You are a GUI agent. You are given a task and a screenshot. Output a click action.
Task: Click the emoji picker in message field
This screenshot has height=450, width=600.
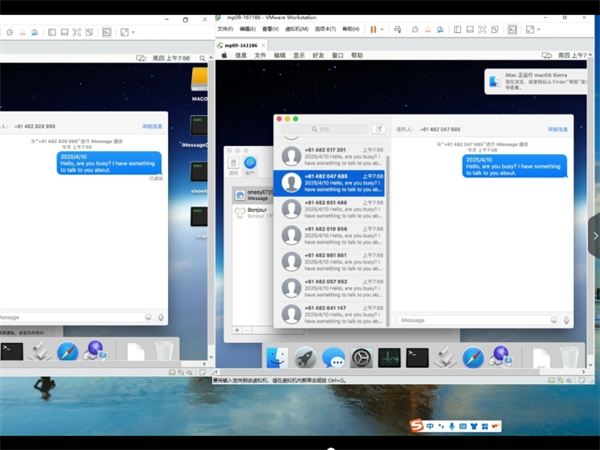click(552, 320)
